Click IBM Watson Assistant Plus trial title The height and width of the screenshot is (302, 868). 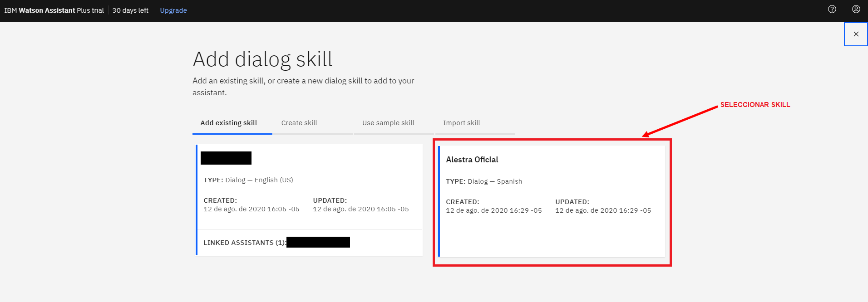54,10
